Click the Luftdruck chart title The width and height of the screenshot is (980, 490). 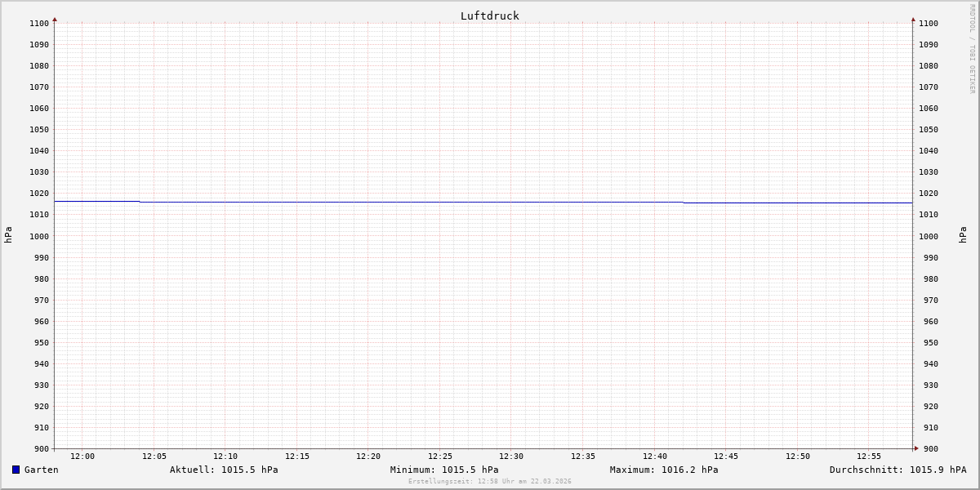point(489,16)
